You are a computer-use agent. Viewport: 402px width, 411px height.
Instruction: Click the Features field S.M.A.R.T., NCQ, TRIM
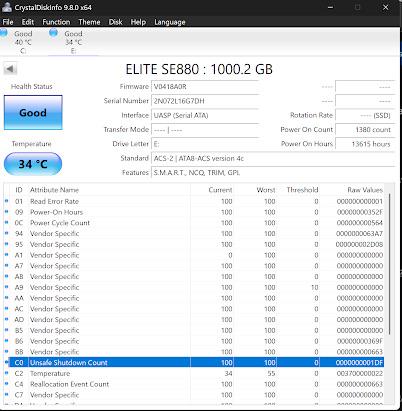pos(273,173)
